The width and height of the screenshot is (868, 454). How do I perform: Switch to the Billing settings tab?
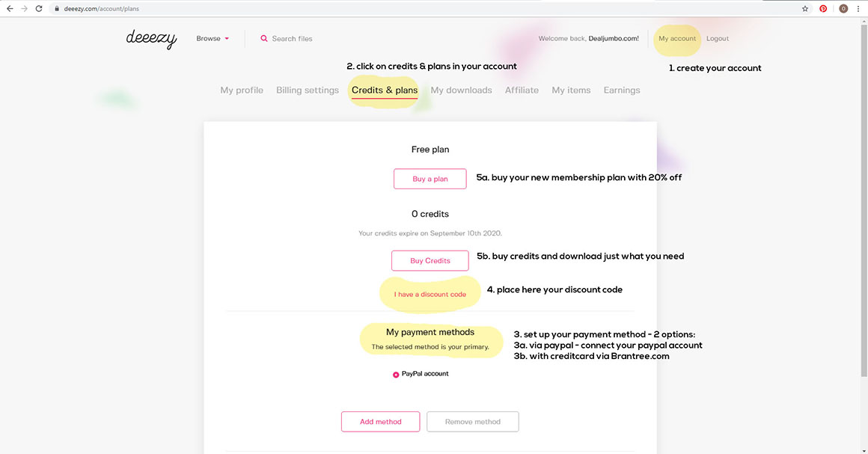click(308, 91)
